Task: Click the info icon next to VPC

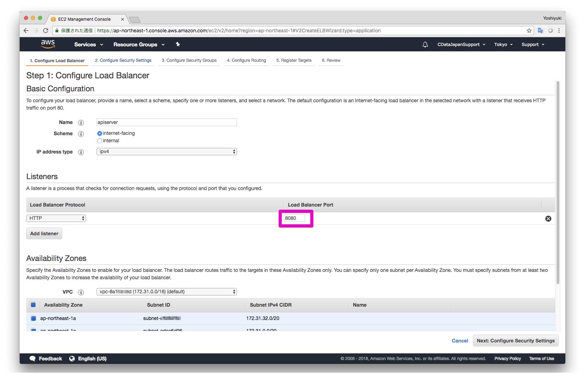Action: [81, 292]
